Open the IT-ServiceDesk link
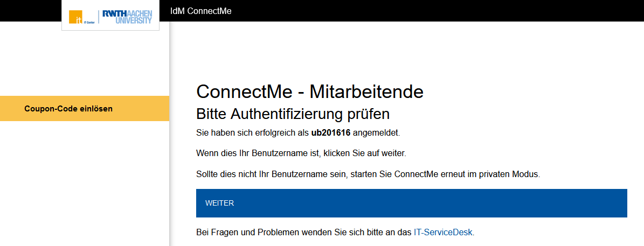 [x=443, y=233]
